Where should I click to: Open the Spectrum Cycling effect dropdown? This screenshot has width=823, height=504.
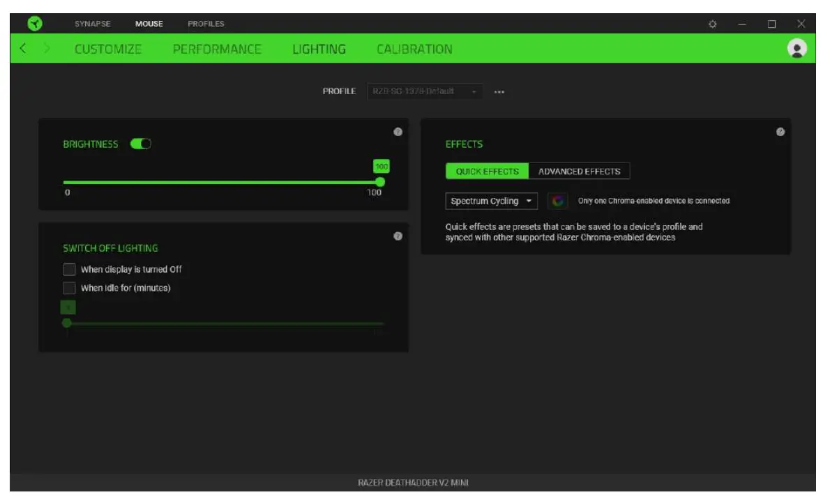(x=491, y=201)
